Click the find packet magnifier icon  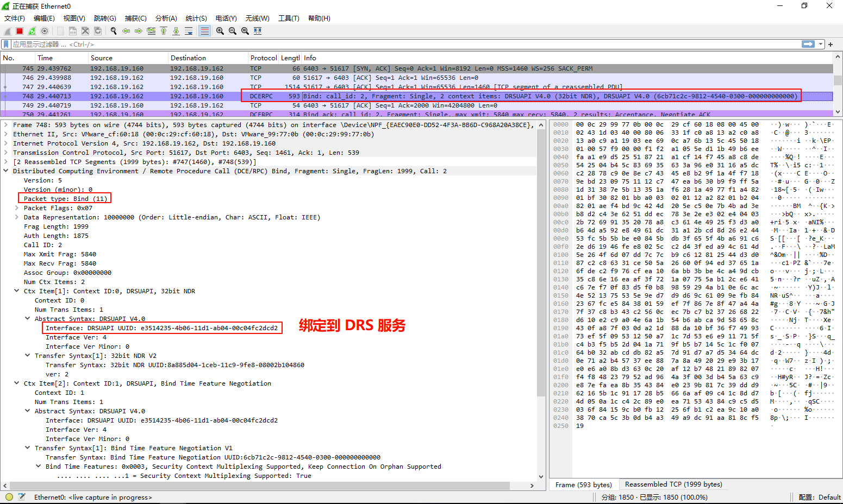pyautogui.click(x=114, y=31)
